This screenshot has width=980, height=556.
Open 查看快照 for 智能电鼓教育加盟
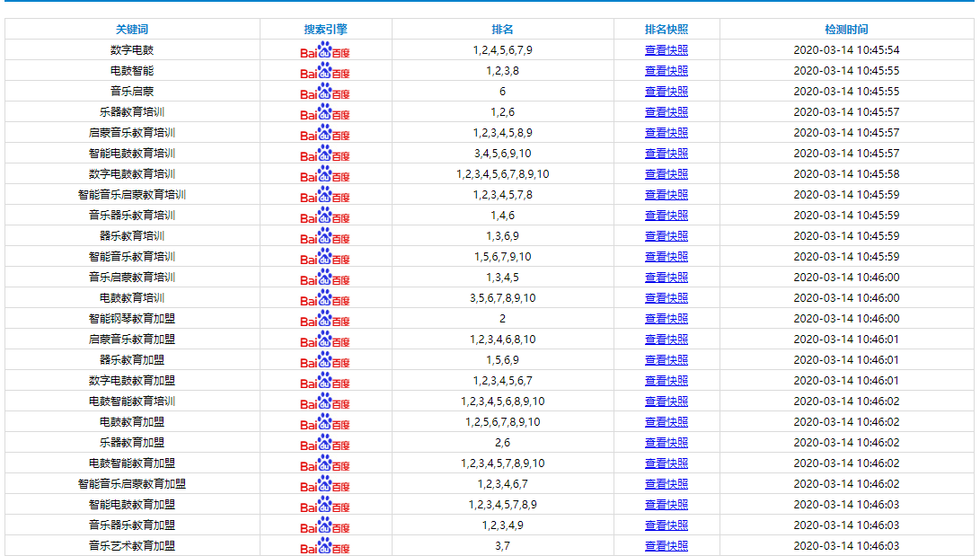tap(667, 504)
